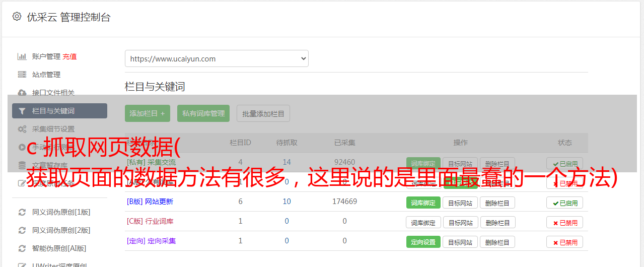644x267 pixels.
Task: Click the refresh icon beside 同义词伪原创[1版]
Action: pos(22,212)
